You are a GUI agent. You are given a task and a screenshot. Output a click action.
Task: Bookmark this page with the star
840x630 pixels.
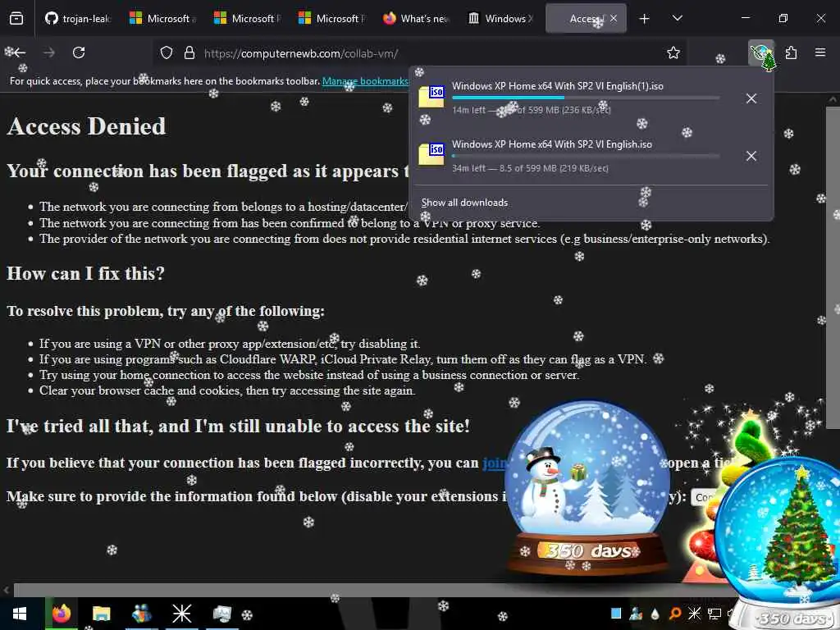click(x=673, y=52)
